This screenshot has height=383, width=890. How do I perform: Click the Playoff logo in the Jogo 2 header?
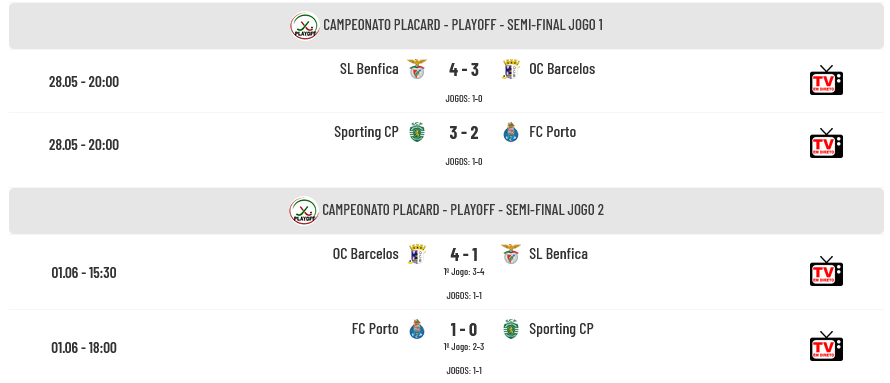pos(304,211)
